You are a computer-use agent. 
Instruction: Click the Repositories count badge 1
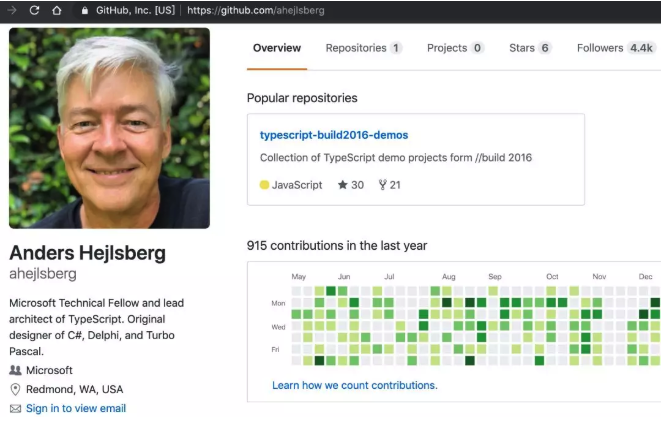[x=396, y=48]
